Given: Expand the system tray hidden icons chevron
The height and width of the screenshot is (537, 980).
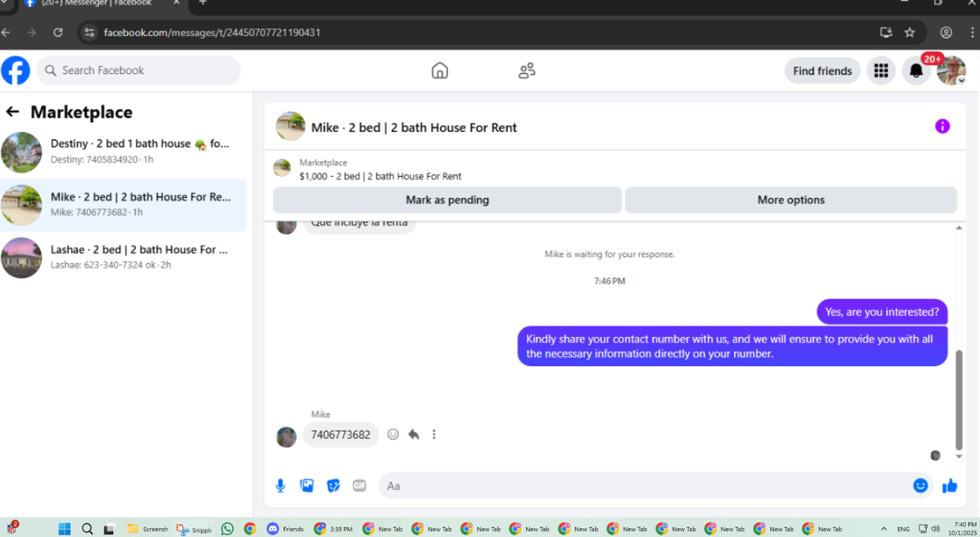Looking at the screenshot, I should point(883,529).
